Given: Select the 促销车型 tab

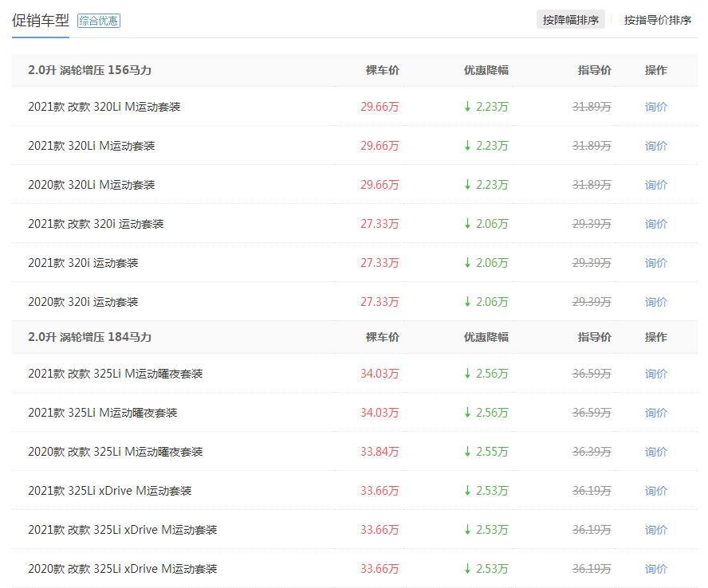Looking at the screenshot, I should [x=40, y=21].
